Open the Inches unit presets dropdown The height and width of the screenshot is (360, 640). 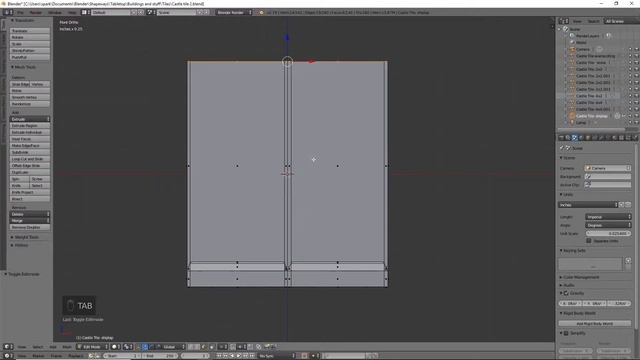point(588,204)
